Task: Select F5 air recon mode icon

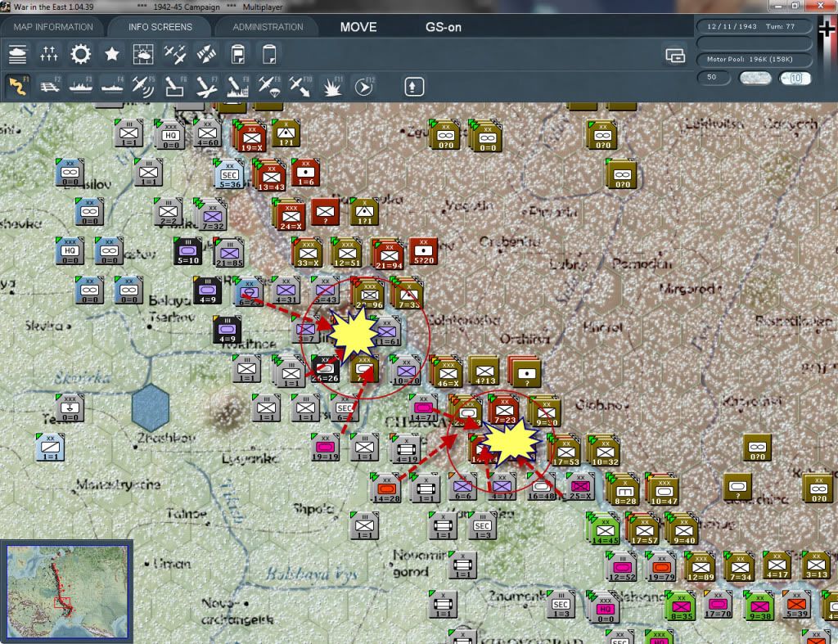Action: (143, 87)
